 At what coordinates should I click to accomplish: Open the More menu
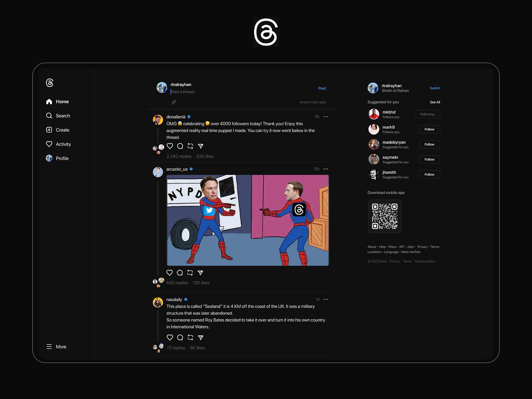56,347
